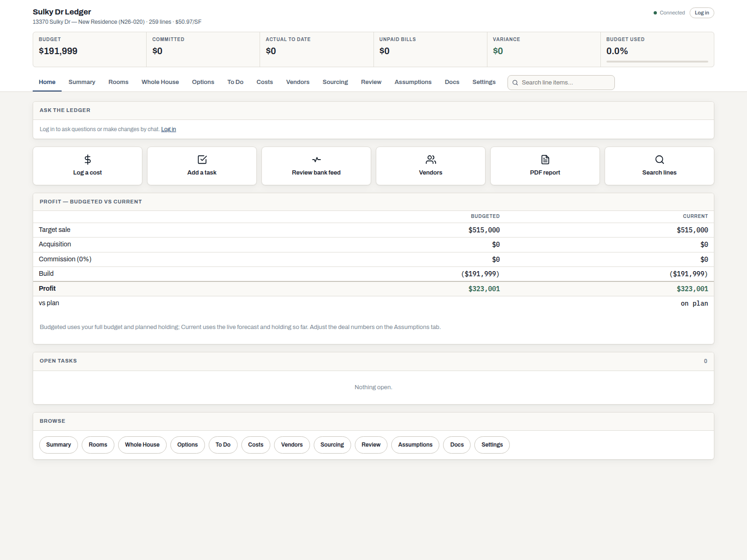Select the Sourcing tab
Image resolution: width=747 pixels, height=560 pixels.
[x=335, y=82]
